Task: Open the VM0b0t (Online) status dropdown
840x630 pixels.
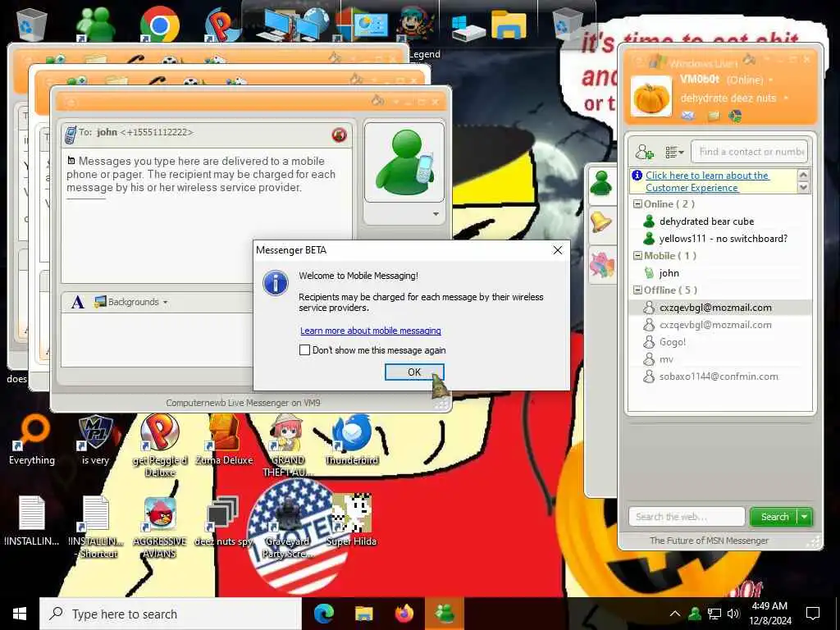Action: [771, 80]
